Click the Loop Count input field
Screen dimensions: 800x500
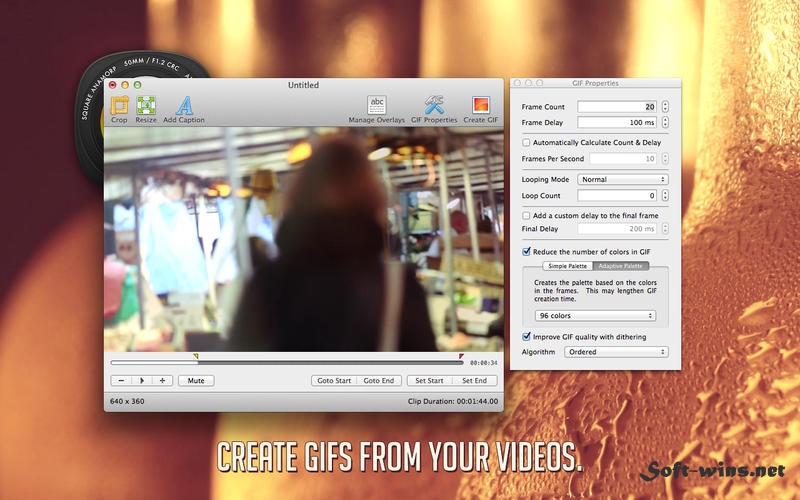tap(617, 195)
